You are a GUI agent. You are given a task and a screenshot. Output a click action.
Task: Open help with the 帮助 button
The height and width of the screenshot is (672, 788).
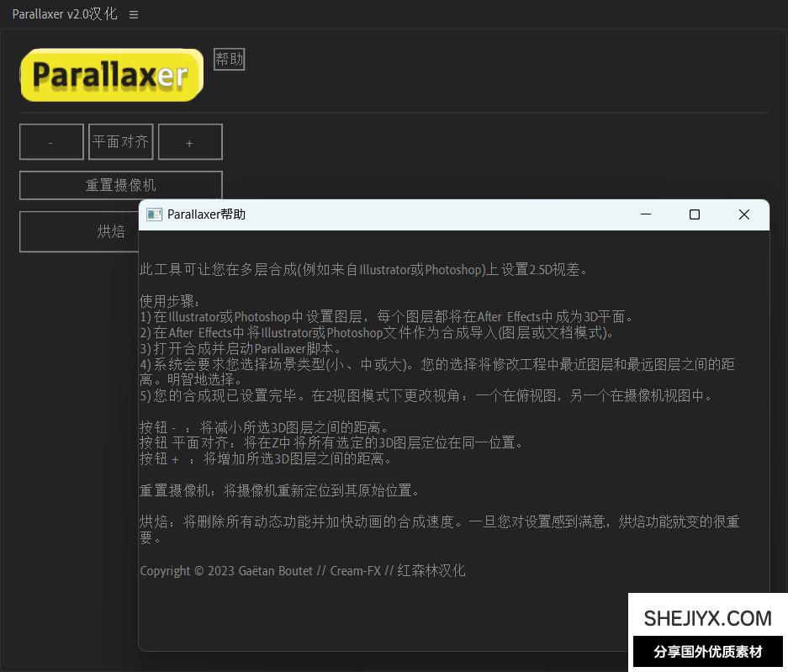pos(229,59)
